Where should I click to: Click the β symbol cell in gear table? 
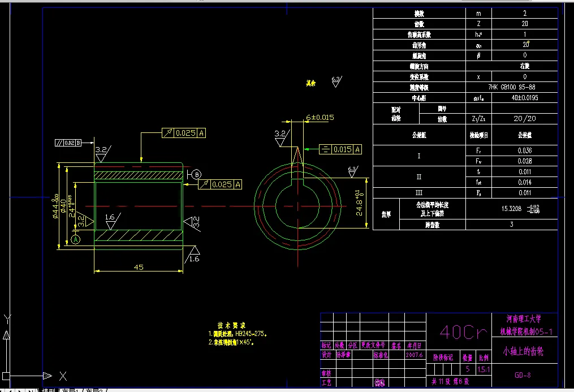pyautogui.click(x=478, y=55)
